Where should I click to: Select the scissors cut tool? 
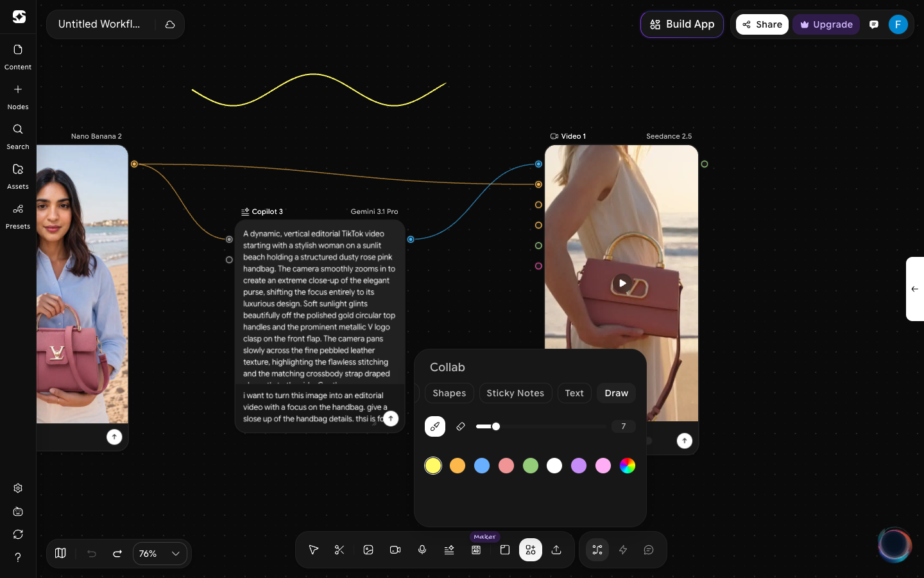tap(339, 550)
